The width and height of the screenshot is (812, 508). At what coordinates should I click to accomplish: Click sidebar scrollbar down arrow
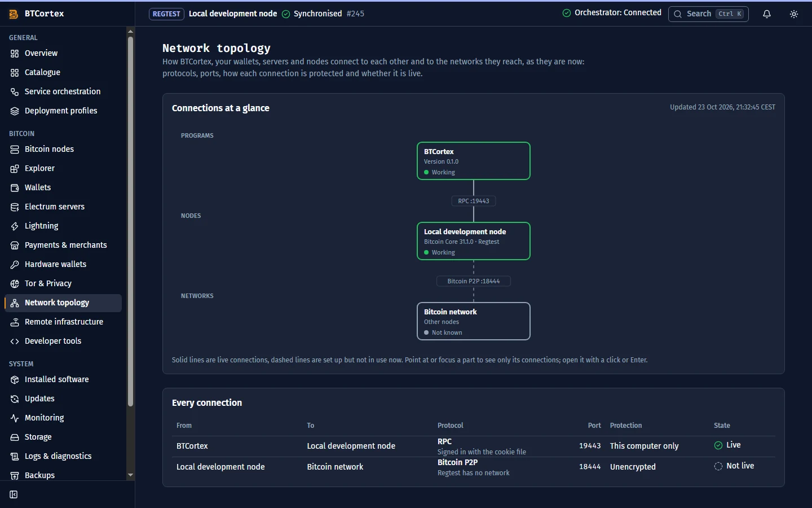(x=131, y=475)
